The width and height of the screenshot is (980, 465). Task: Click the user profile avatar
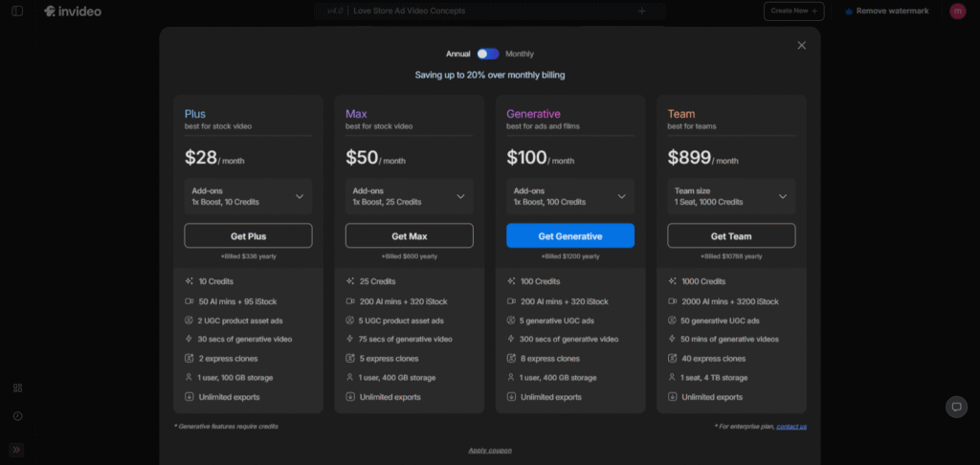(x=957, y=11)
